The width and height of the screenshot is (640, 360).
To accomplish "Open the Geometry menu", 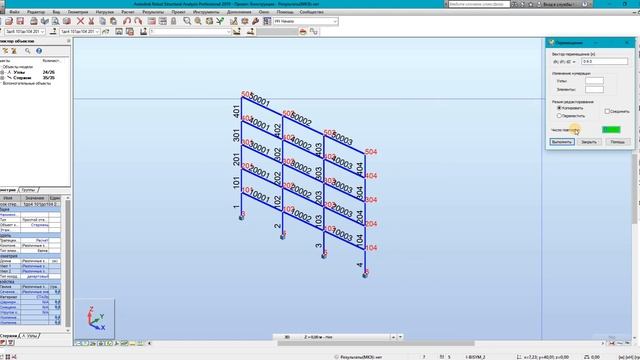I will [78, 12].
